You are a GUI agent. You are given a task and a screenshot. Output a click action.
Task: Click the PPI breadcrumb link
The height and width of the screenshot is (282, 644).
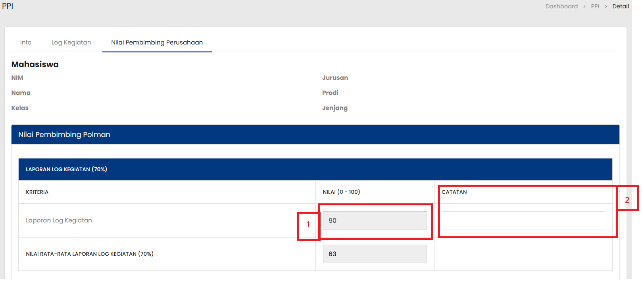click(x=595, y=6)
